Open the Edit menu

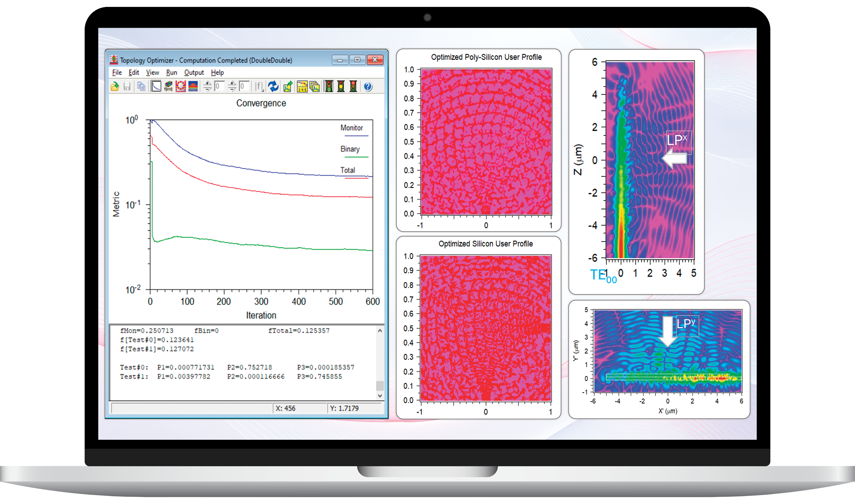134,72
